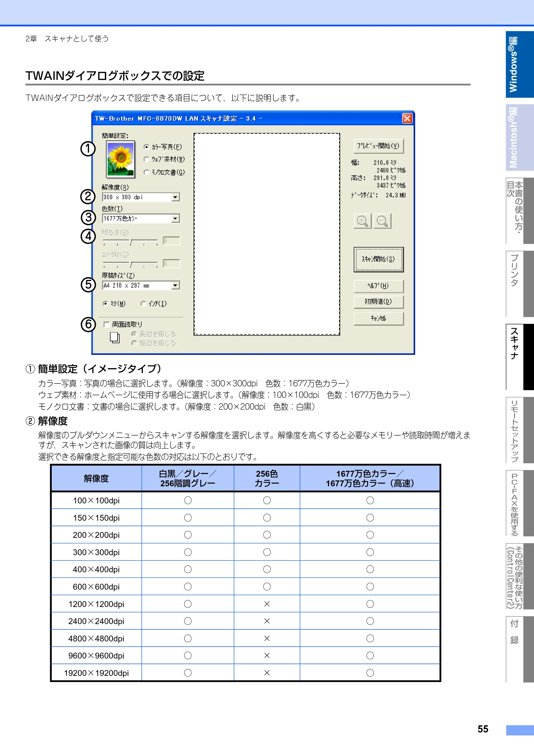
Task: Click the duplex page icon
Action: point(115,338)
